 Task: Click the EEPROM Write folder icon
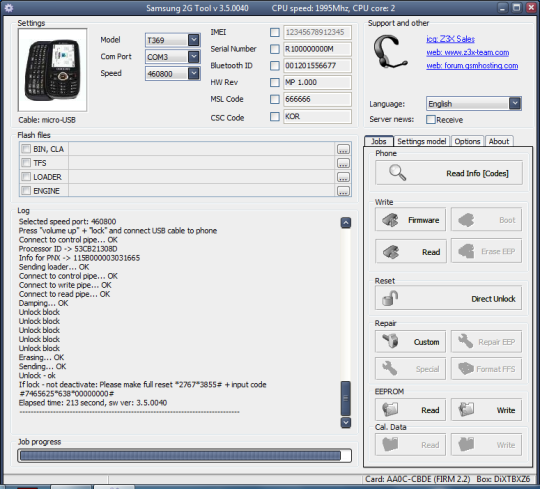[466, 409]
